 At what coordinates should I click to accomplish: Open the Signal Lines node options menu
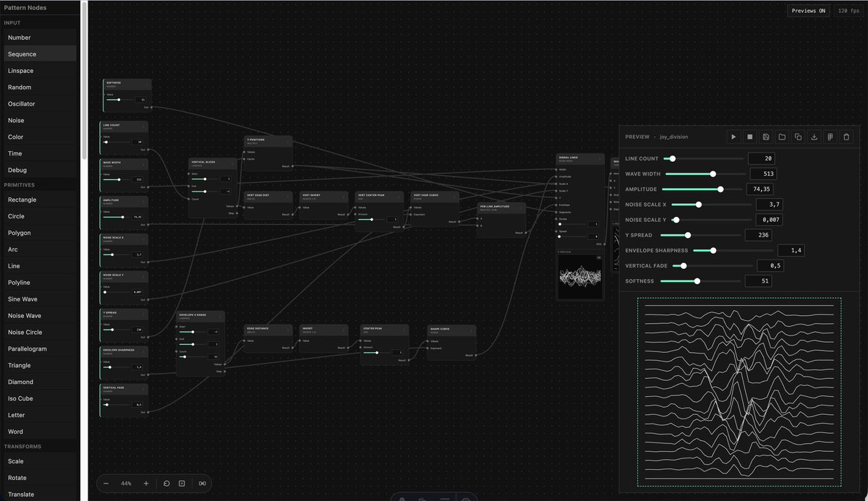click(x=600, y=158)
